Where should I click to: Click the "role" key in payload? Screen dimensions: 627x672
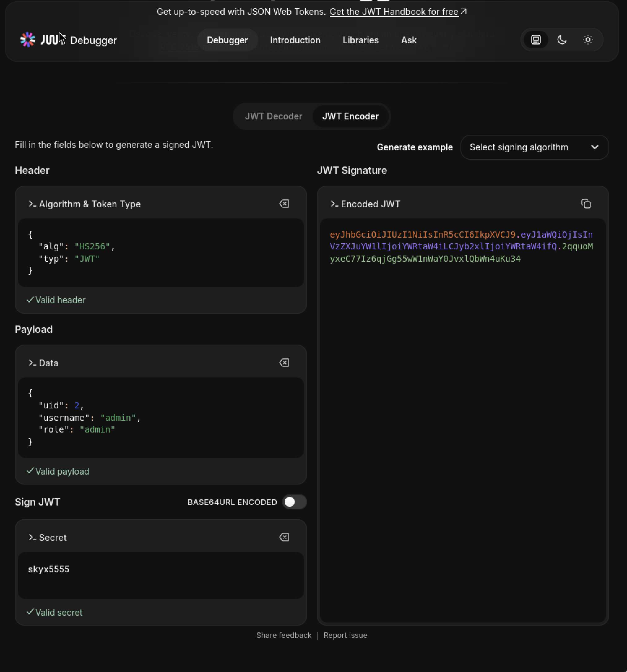(x=54, y=429)
